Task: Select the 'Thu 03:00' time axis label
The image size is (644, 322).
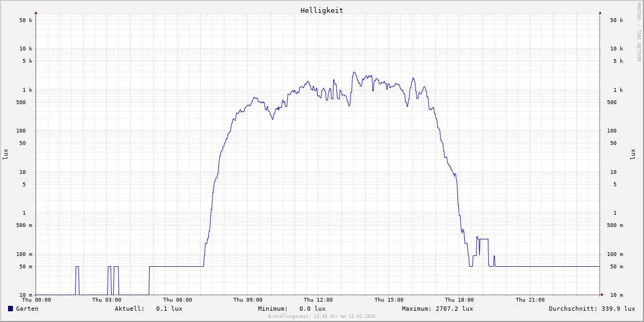Action: pyautogui.click(x=107, y=300)
